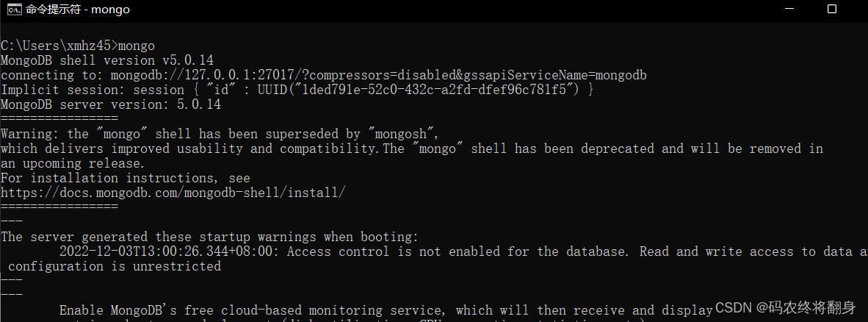Click the first ==== separator line

pyautogui.click(x=59, y=118)
